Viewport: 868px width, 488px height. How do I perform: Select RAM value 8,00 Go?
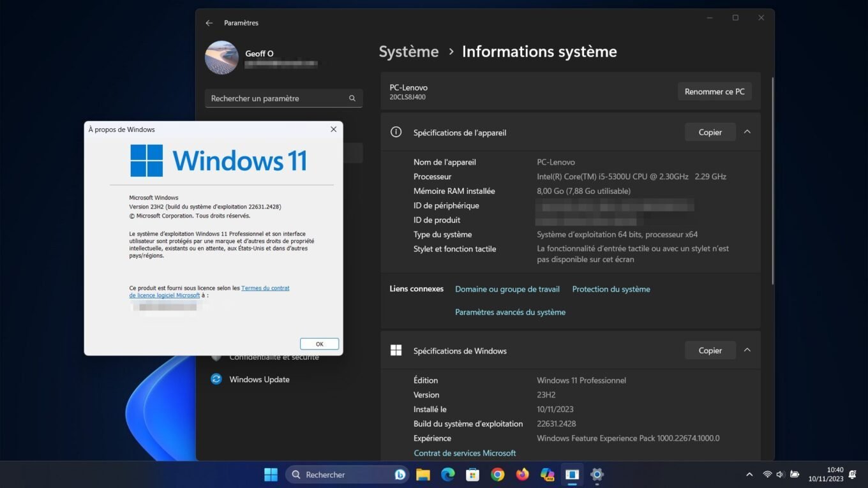[x=583, y=191]
